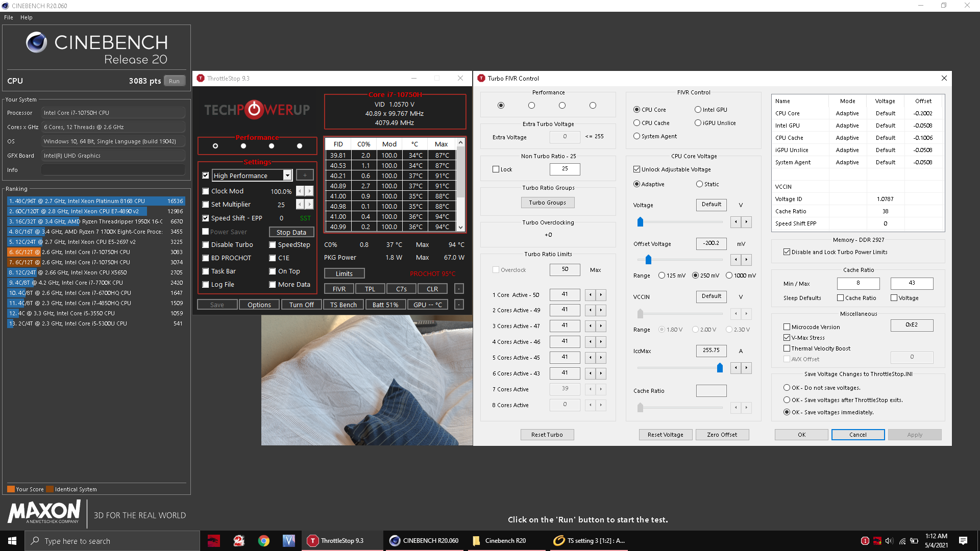This screenshot has width=980, height=551.
Task: Click the Cache Ratio Max field showing 43
Action: tap(912, 283)
